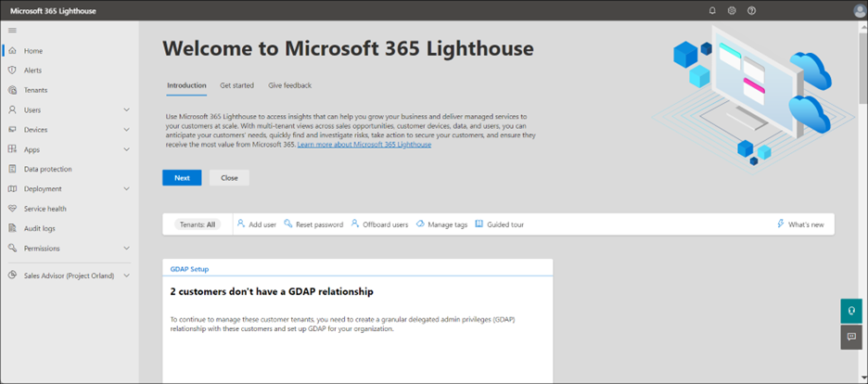The width and height of the screenshot is (868, 384).
Task: Click the Permissions key icon
Action: 12,248
